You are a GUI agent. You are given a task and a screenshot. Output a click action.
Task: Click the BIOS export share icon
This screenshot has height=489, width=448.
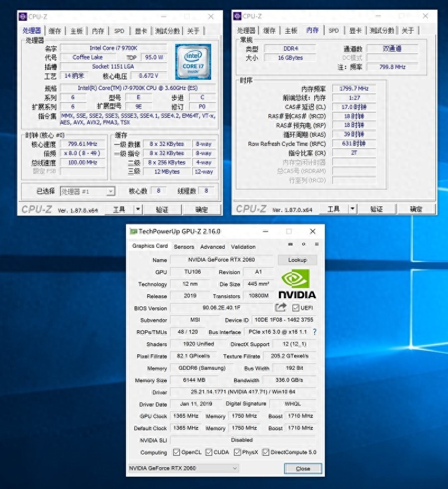pos(281,308)
